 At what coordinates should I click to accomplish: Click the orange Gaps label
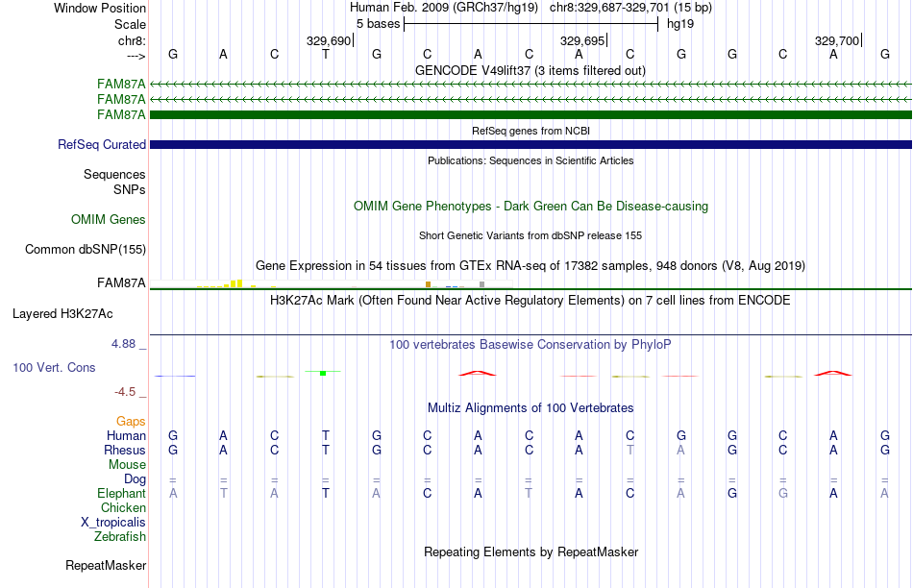tap(131, 421)
